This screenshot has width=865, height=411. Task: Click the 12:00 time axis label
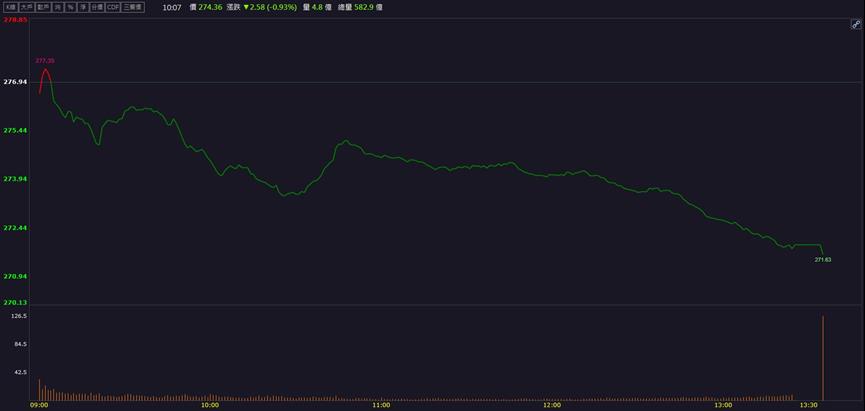[553, 405]
